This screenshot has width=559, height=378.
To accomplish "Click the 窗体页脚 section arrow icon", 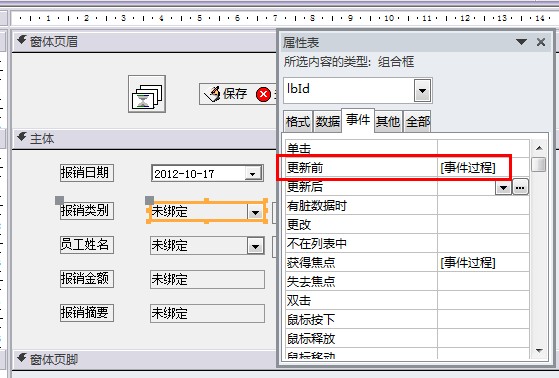I will (x=22, y=358).
